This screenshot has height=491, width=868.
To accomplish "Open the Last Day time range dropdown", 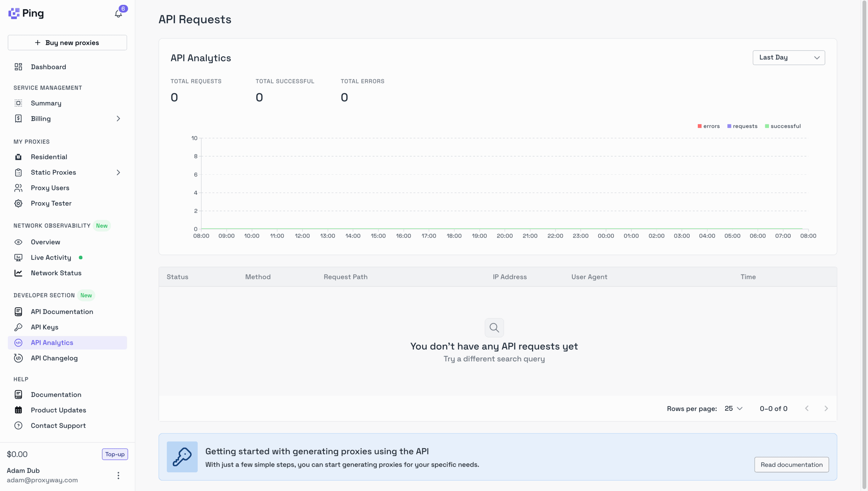I will 789,58.
